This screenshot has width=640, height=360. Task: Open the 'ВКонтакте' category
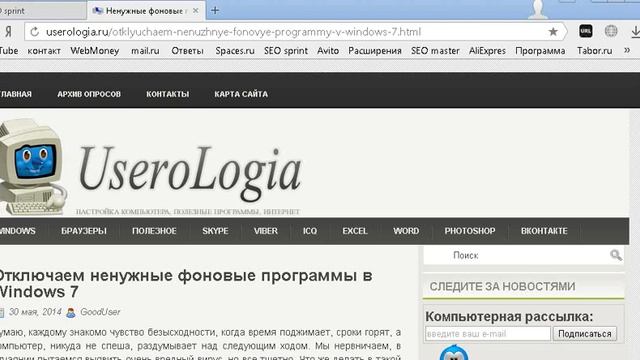click(x=544, y=231)
